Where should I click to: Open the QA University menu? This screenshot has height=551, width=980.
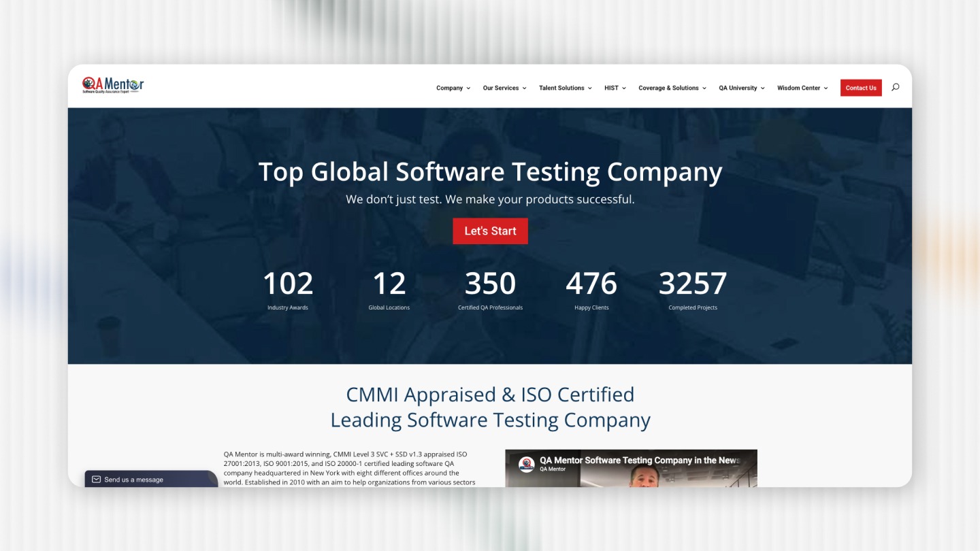click(741, 88)
